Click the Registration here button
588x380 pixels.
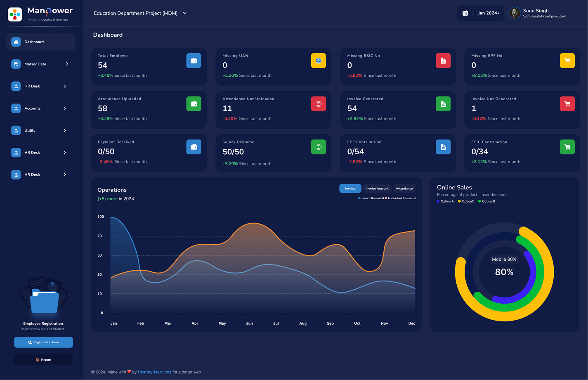[44, 342]
